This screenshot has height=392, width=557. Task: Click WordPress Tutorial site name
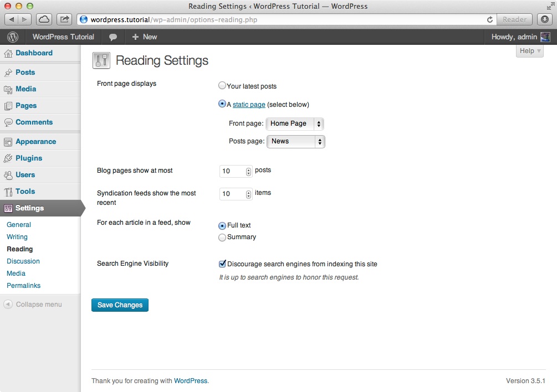click(x=63, y=37)
